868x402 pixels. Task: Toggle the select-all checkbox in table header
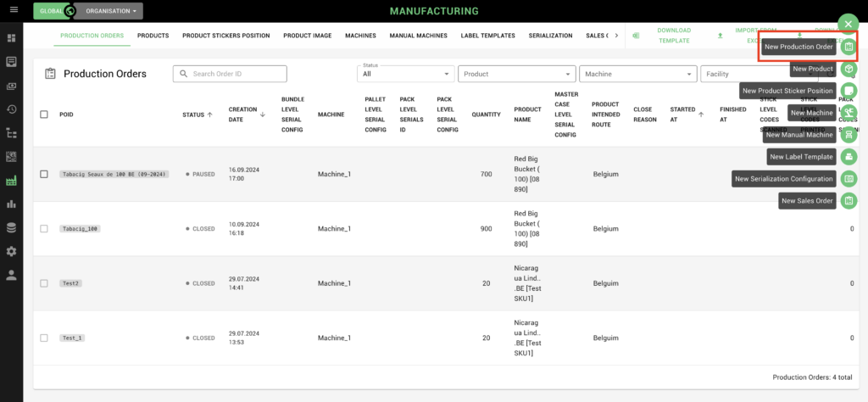44,114
